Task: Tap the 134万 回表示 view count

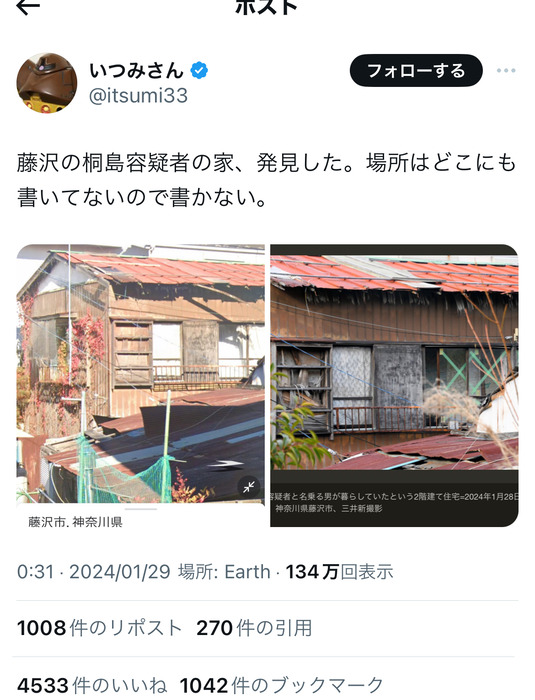Action: click(x=339, y=572)
